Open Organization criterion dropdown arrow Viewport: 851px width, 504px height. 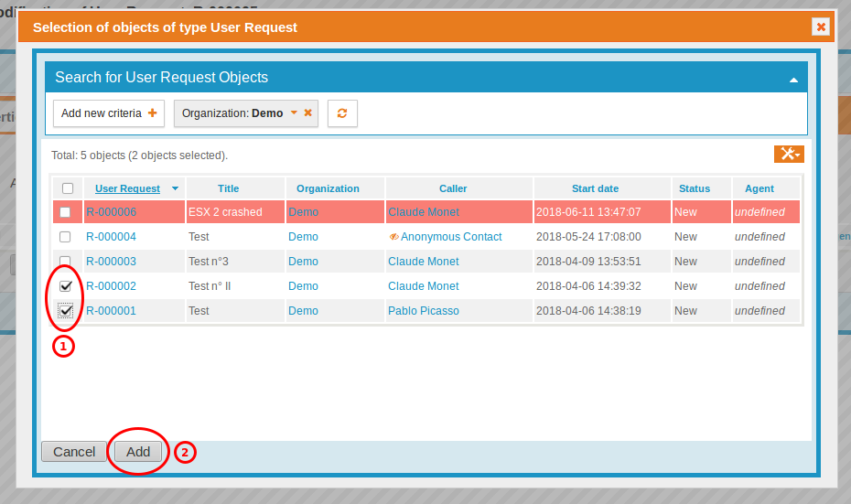coord(294,113)
